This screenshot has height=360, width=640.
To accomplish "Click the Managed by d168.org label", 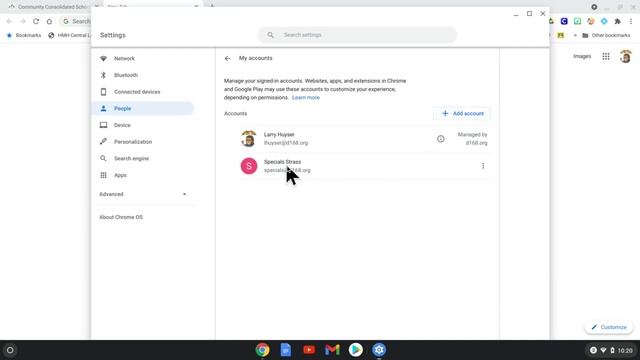I will 472,139.
